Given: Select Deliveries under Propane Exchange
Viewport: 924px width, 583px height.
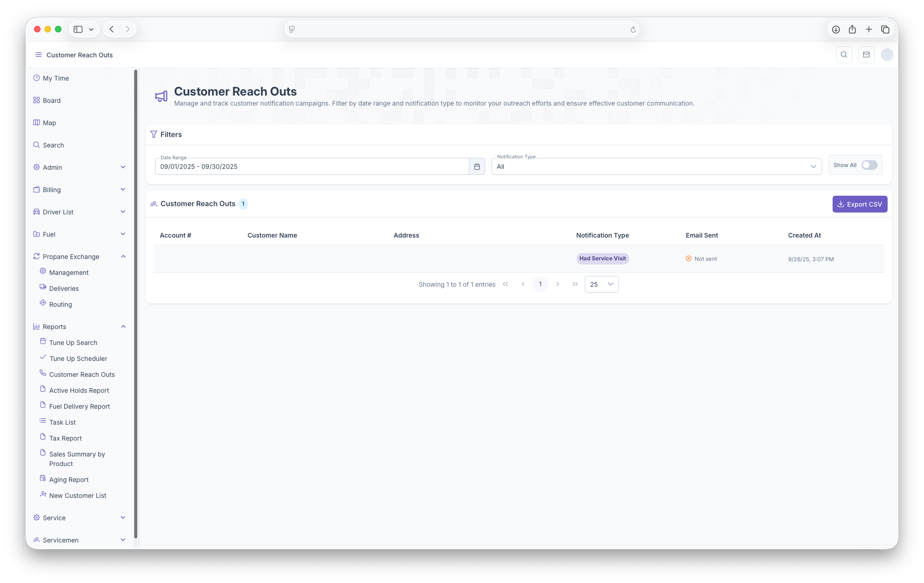Looking at the screenshot, I should (64, 289).
